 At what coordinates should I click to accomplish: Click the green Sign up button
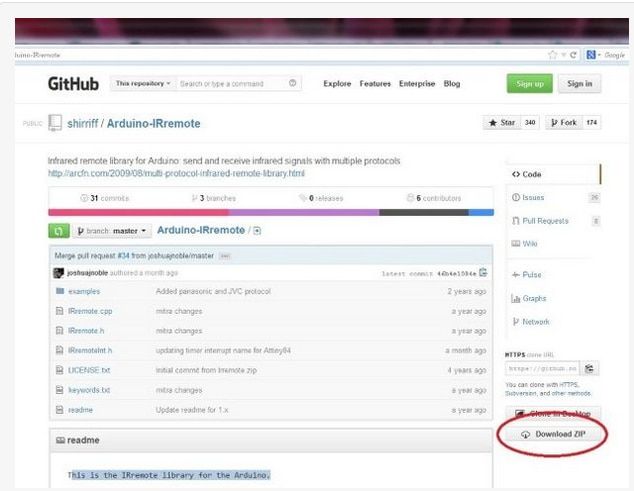point(530,84)
